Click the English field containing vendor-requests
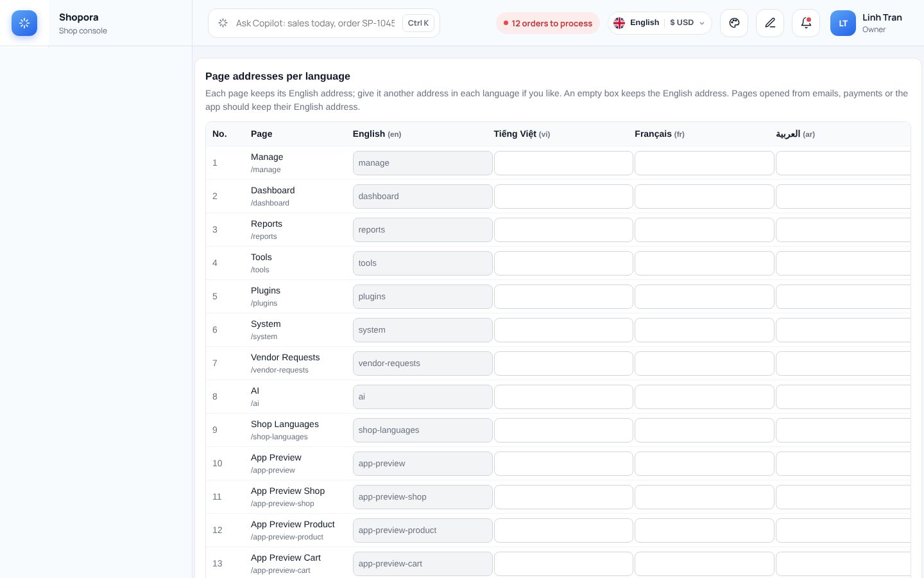Viewport: 924px width, 578px height. [422, 363]
